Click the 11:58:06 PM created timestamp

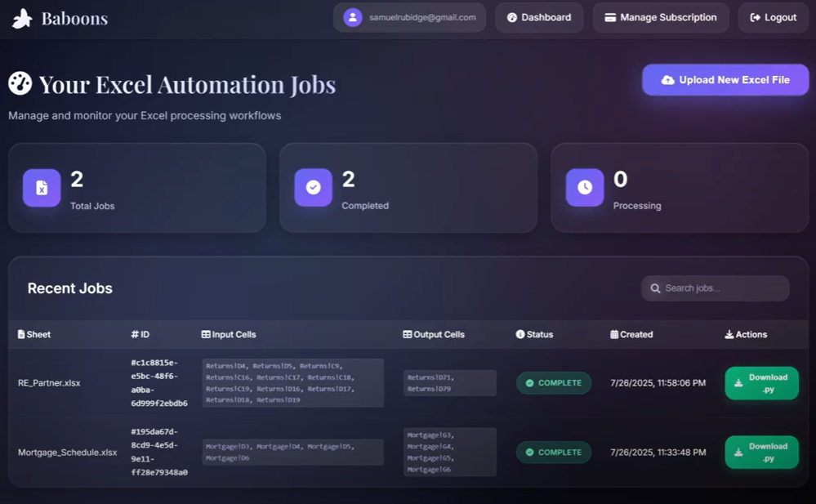click(658, 382)
